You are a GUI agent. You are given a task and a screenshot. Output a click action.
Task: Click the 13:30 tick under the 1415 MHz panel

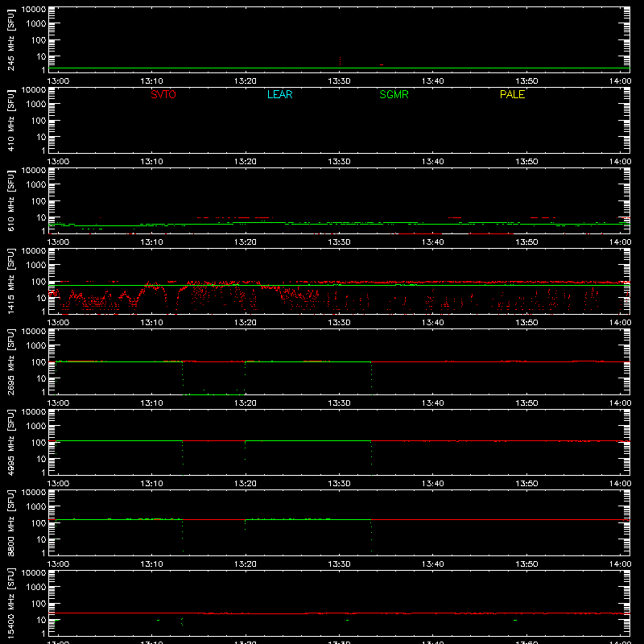339,323
